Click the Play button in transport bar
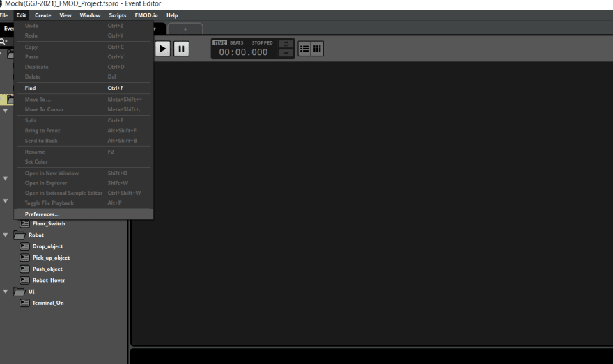Screen dimensions: 613x364 point(162,49)
